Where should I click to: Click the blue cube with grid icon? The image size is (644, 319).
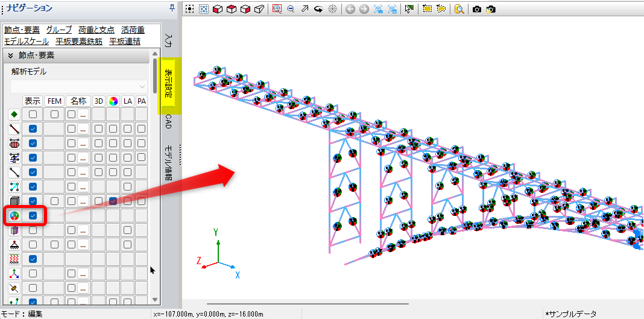pyautogui.click(x=392, y=8)
